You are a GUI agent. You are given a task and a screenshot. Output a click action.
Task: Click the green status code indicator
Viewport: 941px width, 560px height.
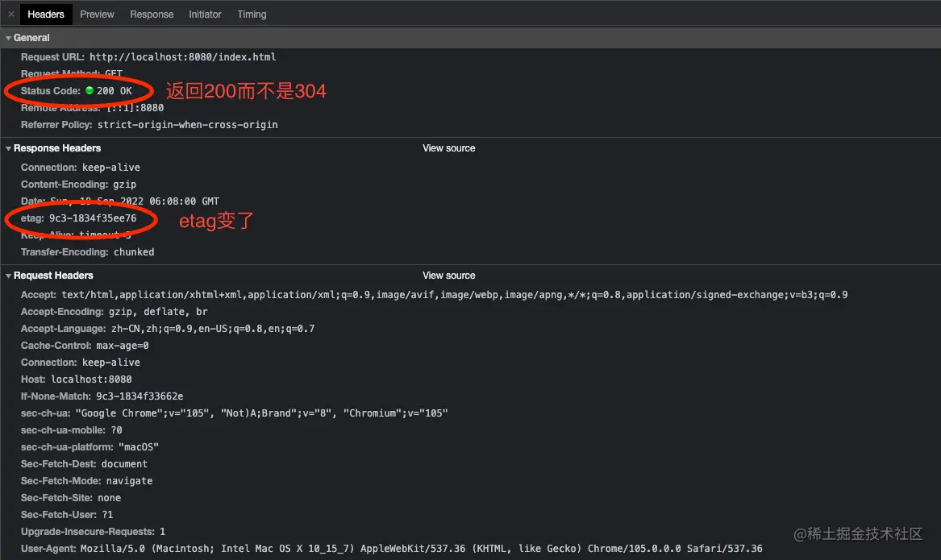click(x=90, y=91)
